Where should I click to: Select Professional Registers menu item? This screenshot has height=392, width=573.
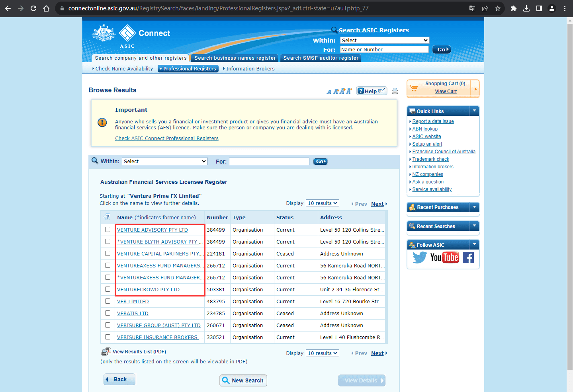tap(188, 69)
